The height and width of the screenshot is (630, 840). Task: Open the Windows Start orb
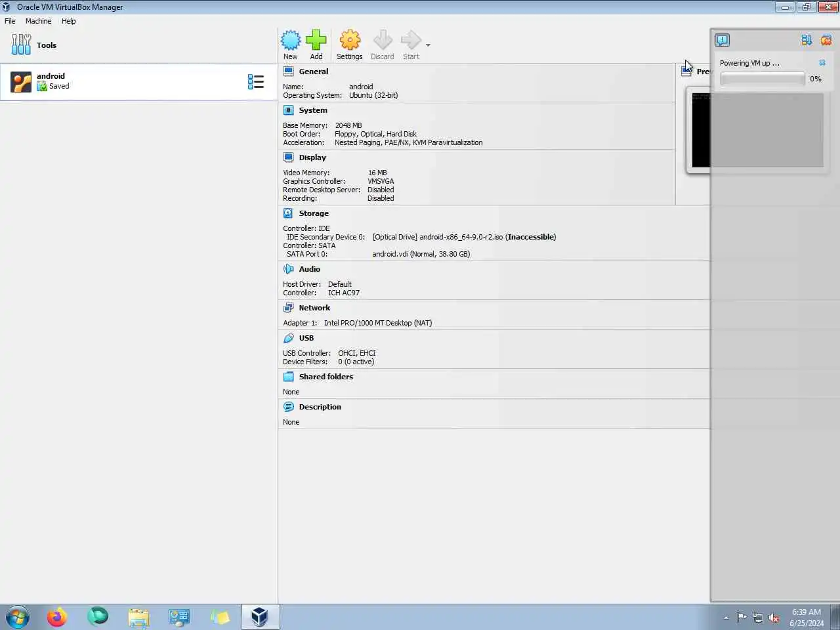(18, 618)
